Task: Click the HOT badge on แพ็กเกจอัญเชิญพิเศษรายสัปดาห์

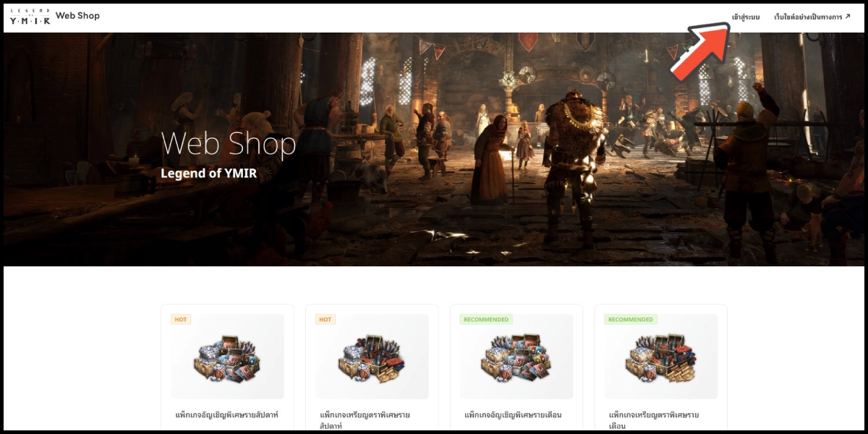Action: click(x=181, y=319)
